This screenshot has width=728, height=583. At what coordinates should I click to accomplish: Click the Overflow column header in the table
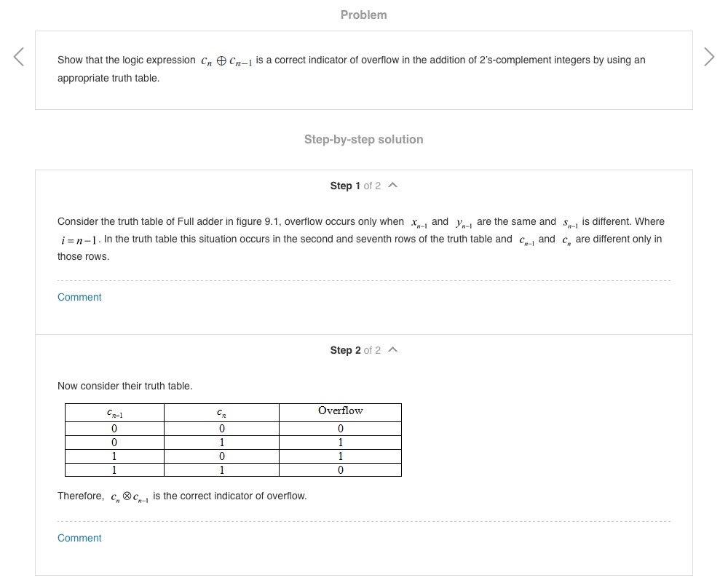pyautogui.click(x=340, y=411)
